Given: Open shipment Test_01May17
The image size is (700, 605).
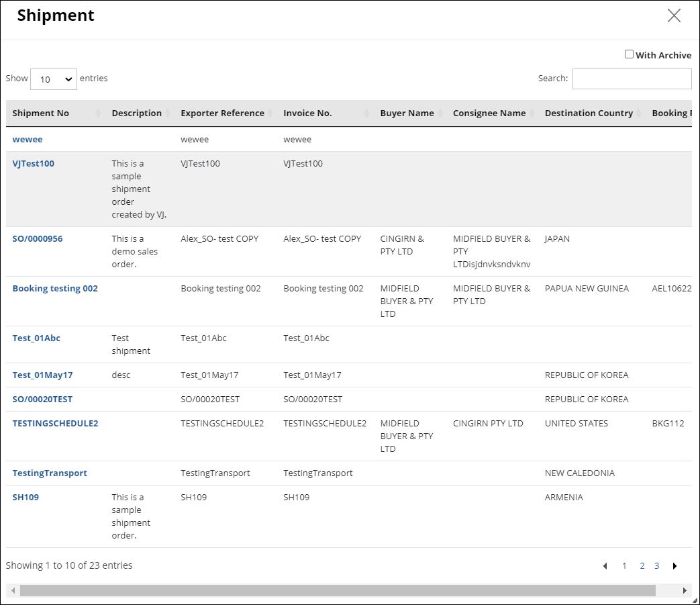Looking at the screenshot, I should pyautogui.click(x=42, y=375).
